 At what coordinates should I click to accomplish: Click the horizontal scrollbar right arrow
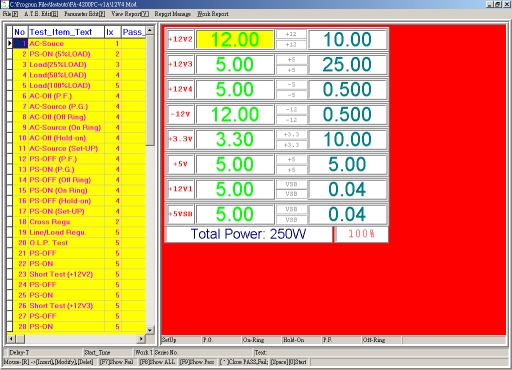(141, 339)
